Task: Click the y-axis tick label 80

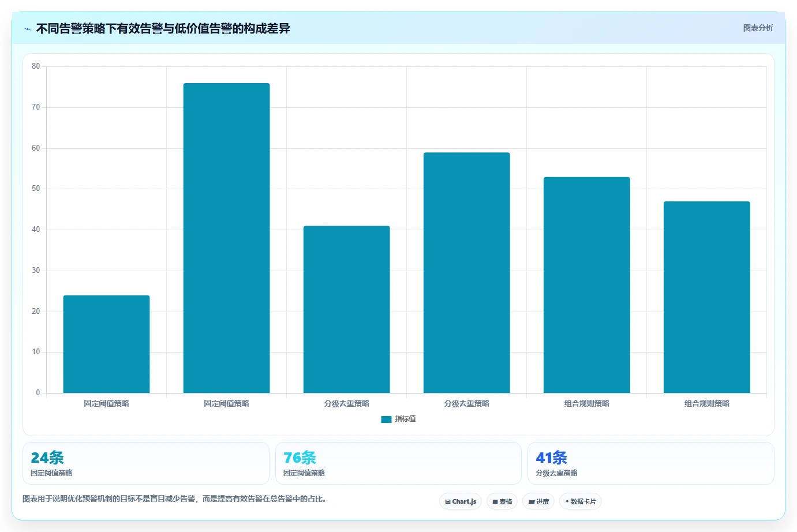Action: point(36,66)
